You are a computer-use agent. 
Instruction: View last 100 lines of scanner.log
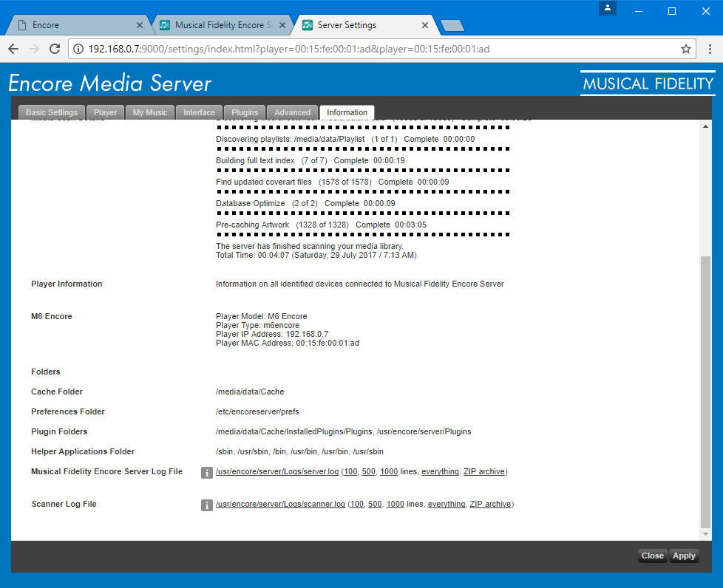pos(356,504)
